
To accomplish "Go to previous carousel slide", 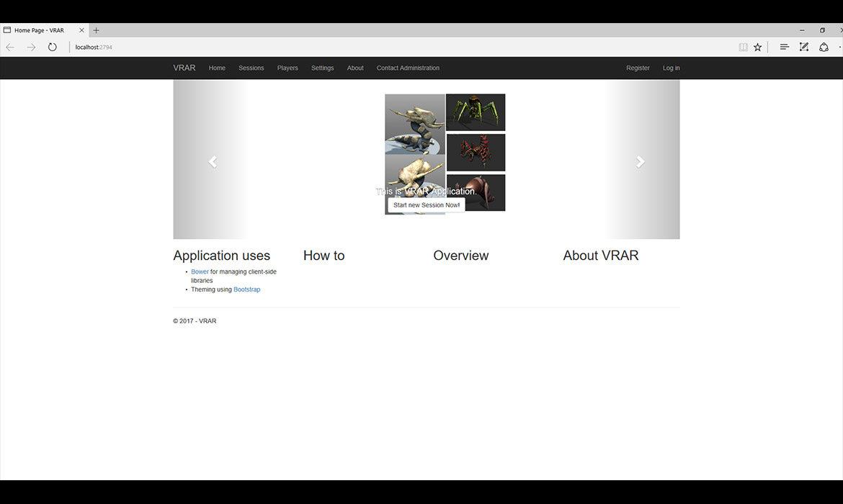I will coord(213,162).
